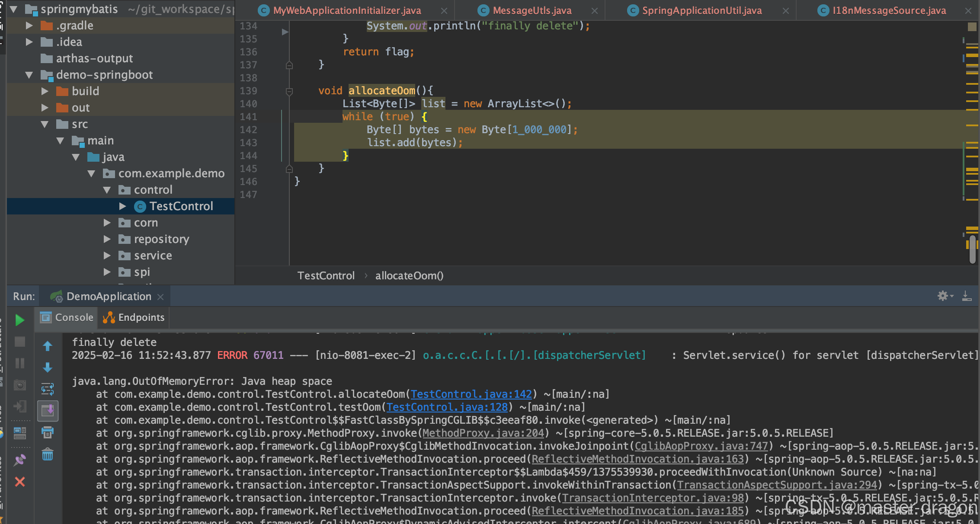The image size is (980, 524).
Task: Collapse the demo-springboot module node
Action: (x=29, y=75)
